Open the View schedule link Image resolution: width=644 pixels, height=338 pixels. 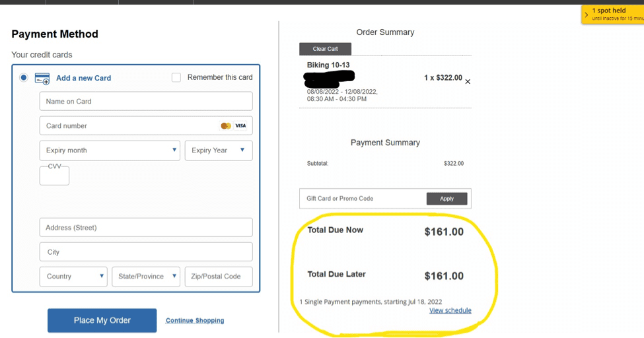(x=450, y=310)
